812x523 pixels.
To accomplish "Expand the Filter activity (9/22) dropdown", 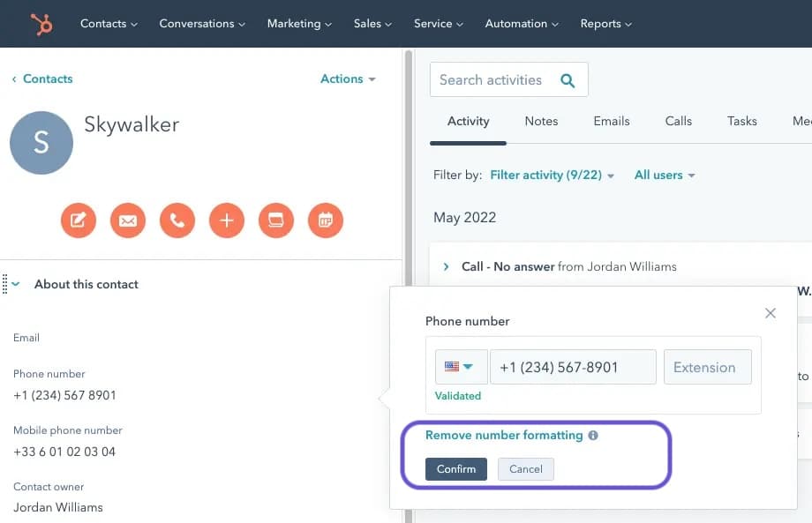I will pyautogui.click(x=552, y=176).
